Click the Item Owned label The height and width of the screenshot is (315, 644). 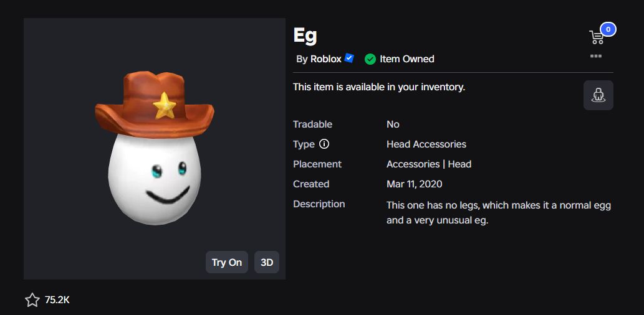pyautogui.click(x=406, y=59)
